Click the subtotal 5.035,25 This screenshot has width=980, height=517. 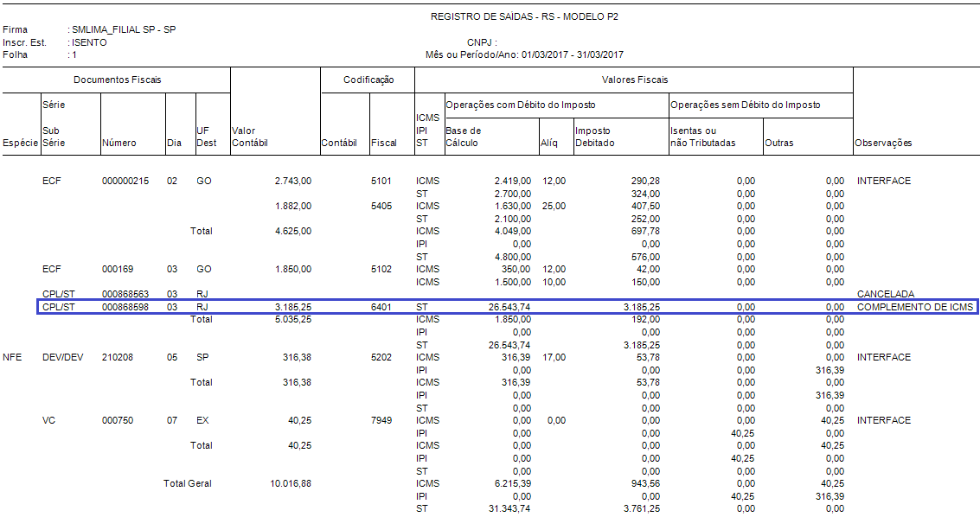click(293, 319)
